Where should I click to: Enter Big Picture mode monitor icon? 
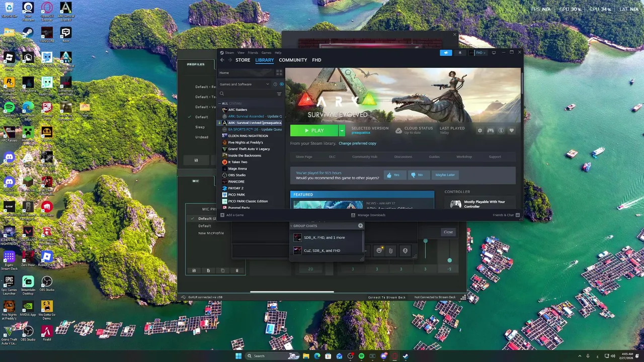coord(494,52)
